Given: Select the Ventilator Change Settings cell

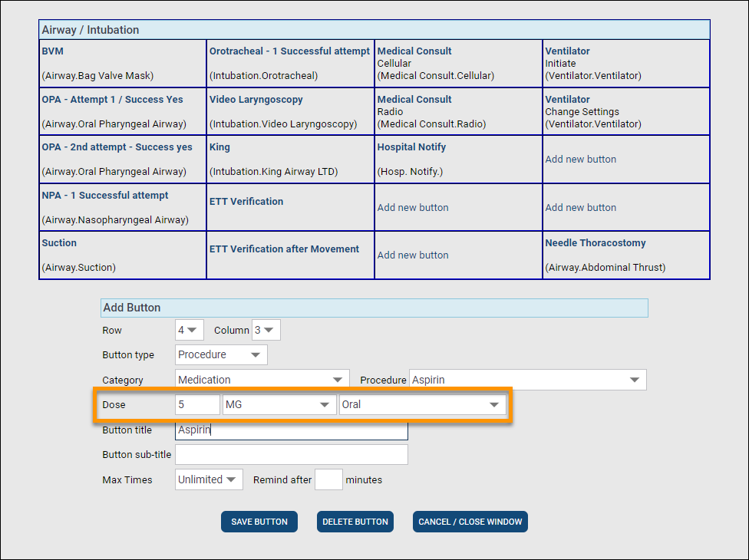Looking at the screenshot, I should [626, 111].
